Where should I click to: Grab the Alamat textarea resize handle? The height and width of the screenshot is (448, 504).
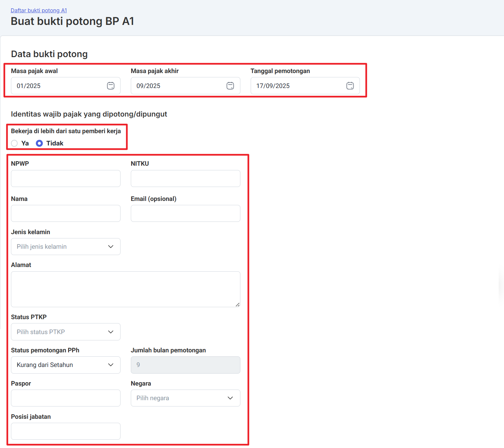point(237,305)
